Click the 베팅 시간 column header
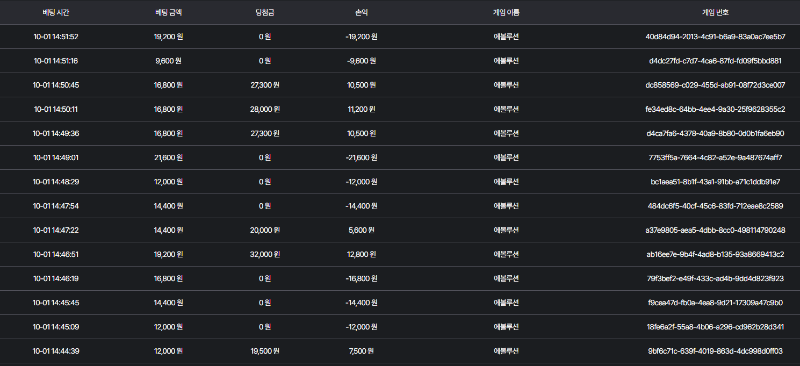The height and width of the screenshot is (366, 800). (56, 12)
